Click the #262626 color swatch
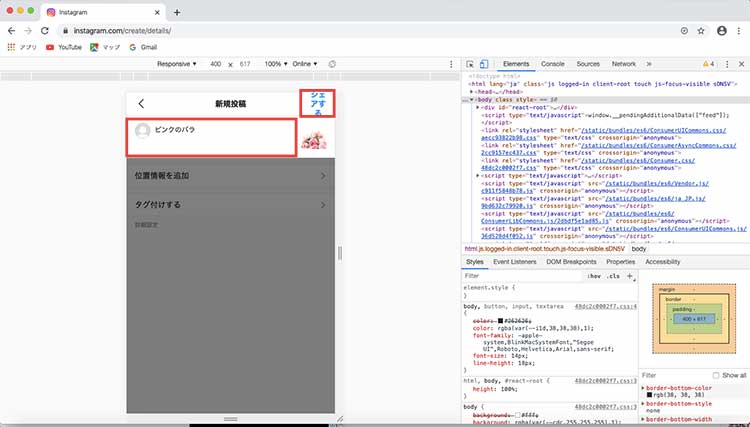750x427 pixels. point(500,321)
